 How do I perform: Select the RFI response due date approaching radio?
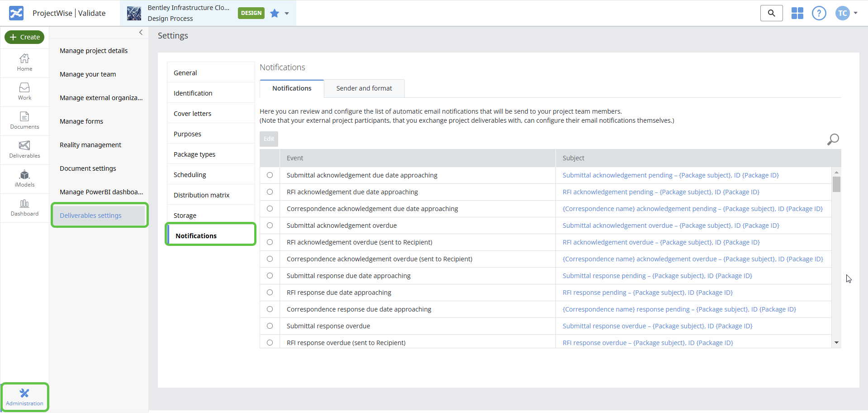(x=270, y=293)
